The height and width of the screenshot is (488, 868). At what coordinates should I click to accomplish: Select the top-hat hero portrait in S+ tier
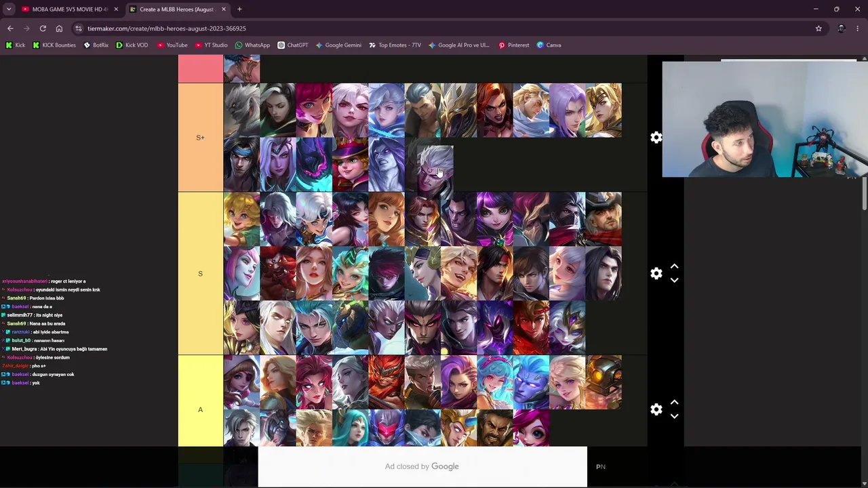(350, 165)
